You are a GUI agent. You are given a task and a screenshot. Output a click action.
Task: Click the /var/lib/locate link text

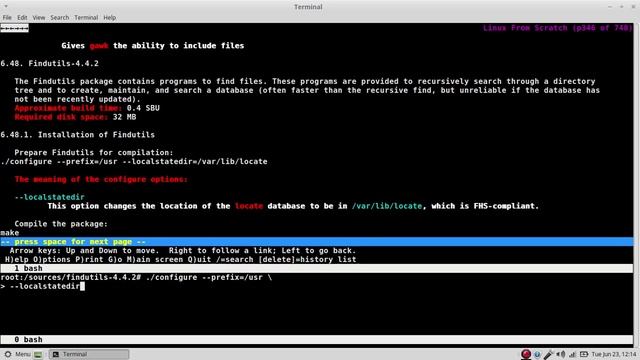coord(387,206)
